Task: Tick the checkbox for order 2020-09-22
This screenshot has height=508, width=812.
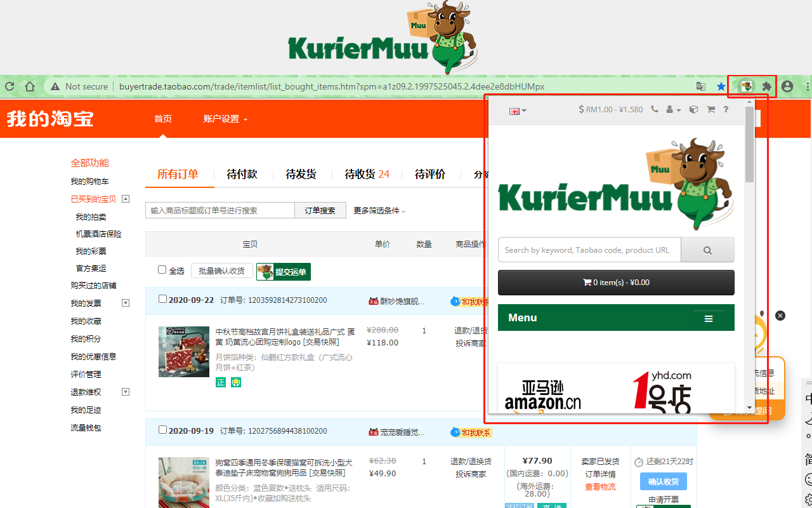Action: (x=162, y=299)
